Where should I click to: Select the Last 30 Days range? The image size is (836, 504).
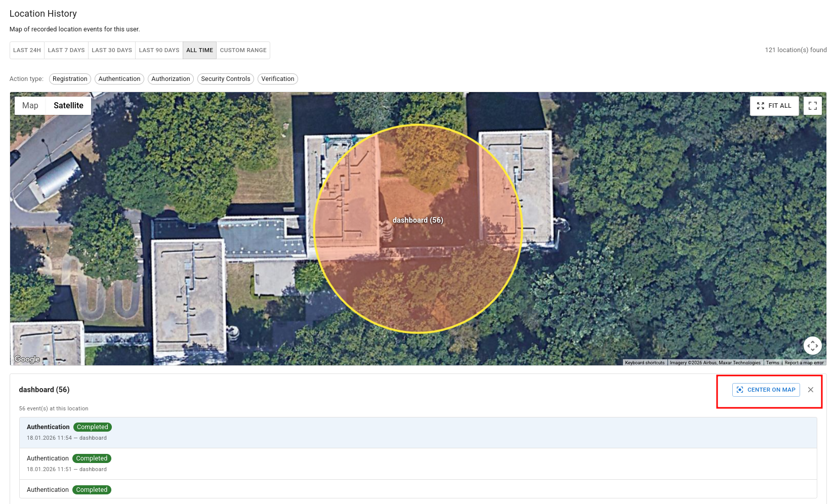point(112,51)
